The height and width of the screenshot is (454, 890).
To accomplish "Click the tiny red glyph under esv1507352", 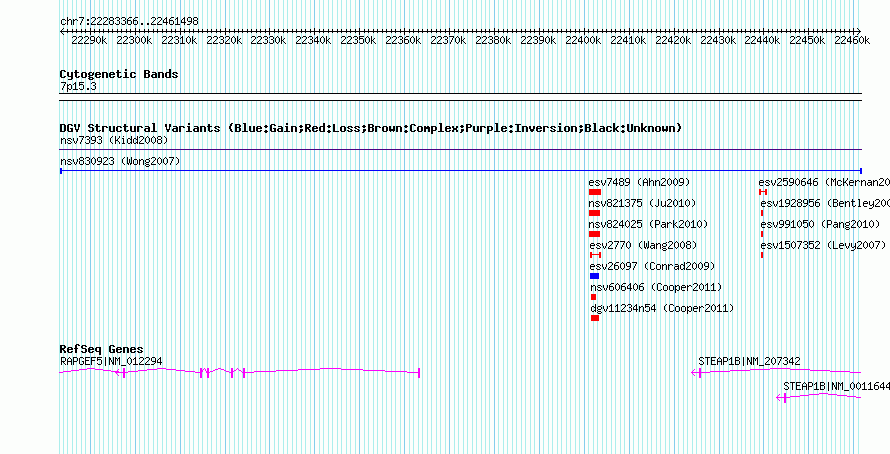I will (762, 255).
